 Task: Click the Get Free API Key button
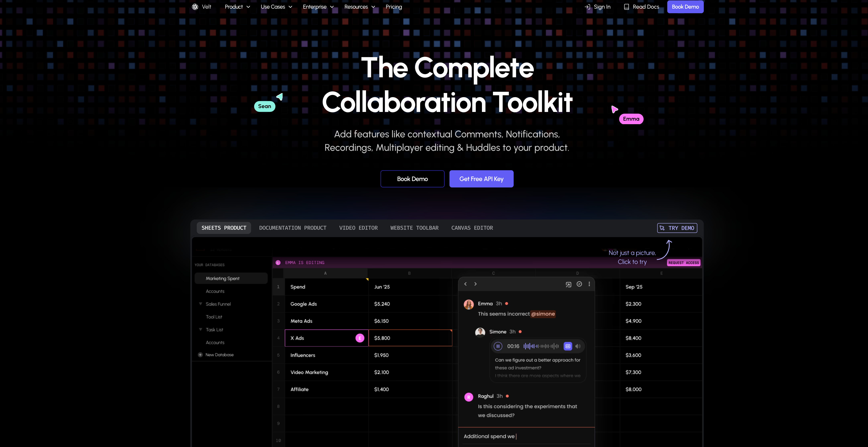point(481,179)
